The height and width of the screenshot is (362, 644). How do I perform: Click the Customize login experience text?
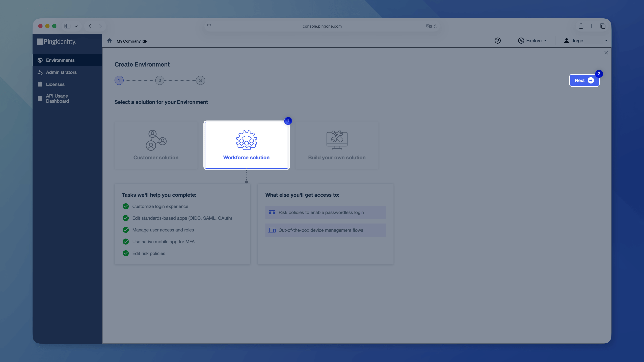[x=160, y=206]
